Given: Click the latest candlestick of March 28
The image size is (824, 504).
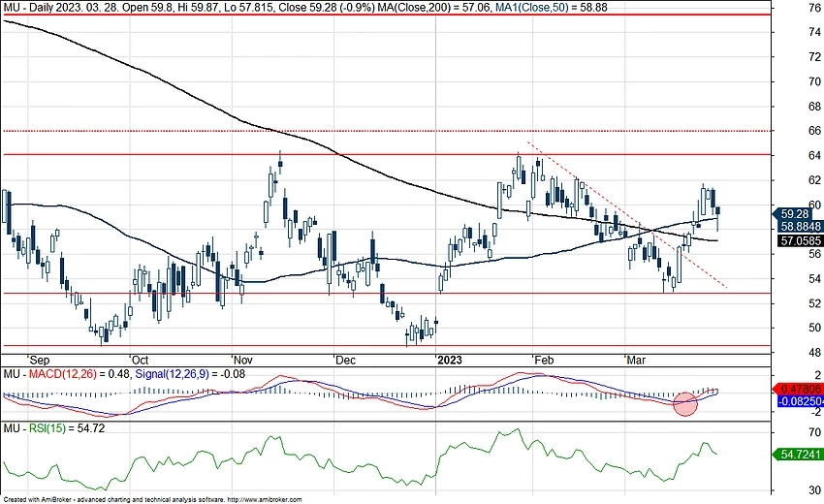Looking at the screenshot, I should click(x=717, y=218).
